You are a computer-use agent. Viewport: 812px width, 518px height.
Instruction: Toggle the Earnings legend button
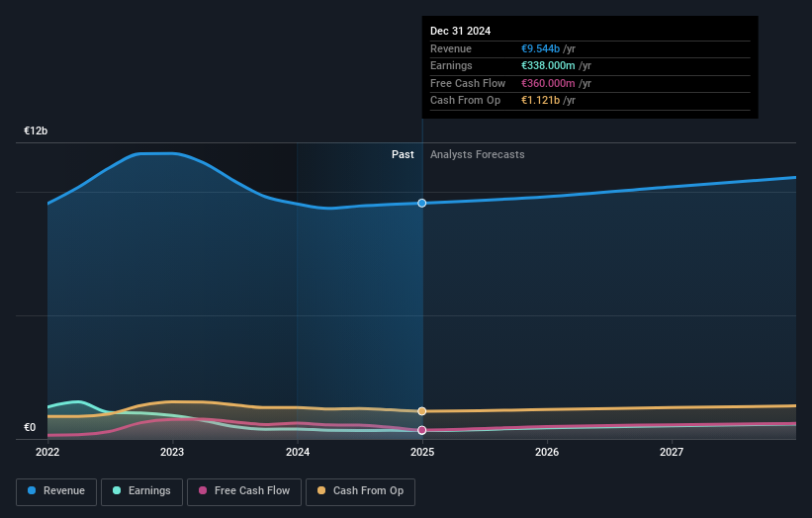pos(141,491)
